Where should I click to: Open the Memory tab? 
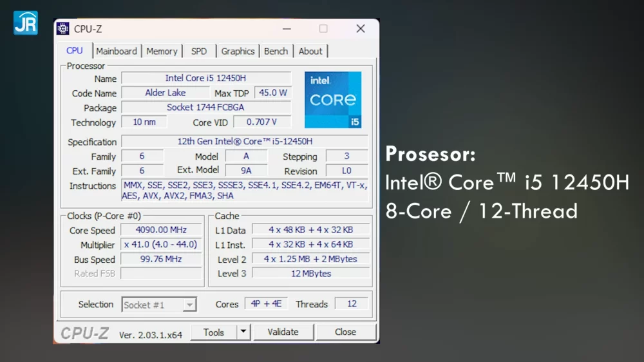point(162,52)
